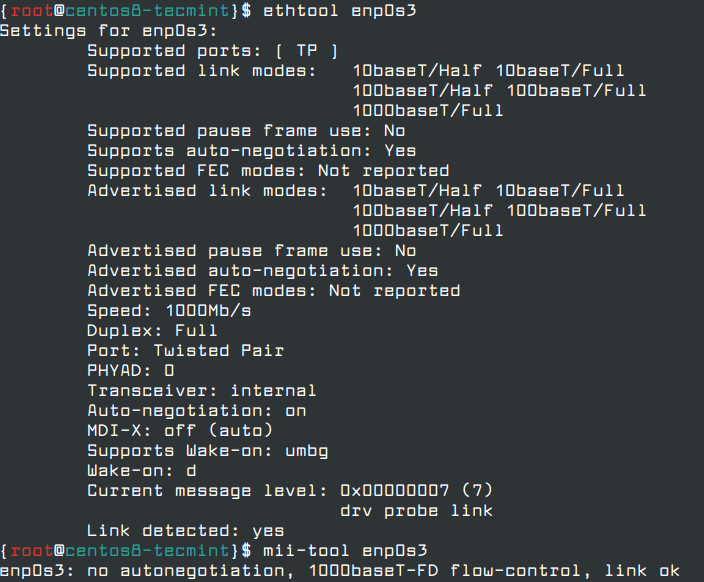
Task: Click 'Supported FEC modes: Not reported' line
Action: click(x=268, y=170)
